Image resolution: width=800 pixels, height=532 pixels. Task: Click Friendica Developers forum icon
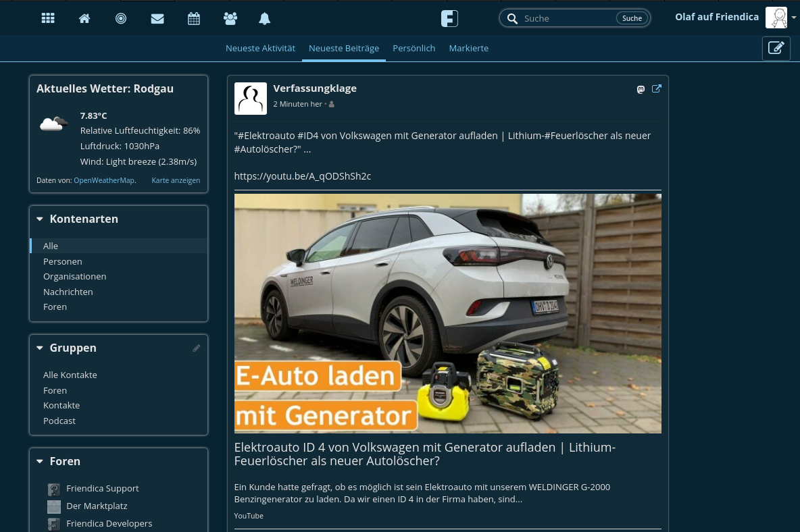[53, 524]
